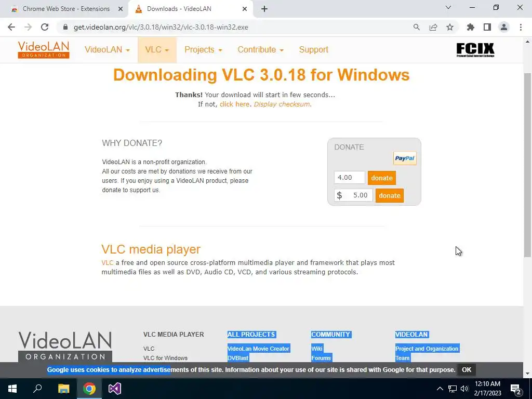Click the 4.00 donation amount field
532x399 pixels.
(350, 178)
